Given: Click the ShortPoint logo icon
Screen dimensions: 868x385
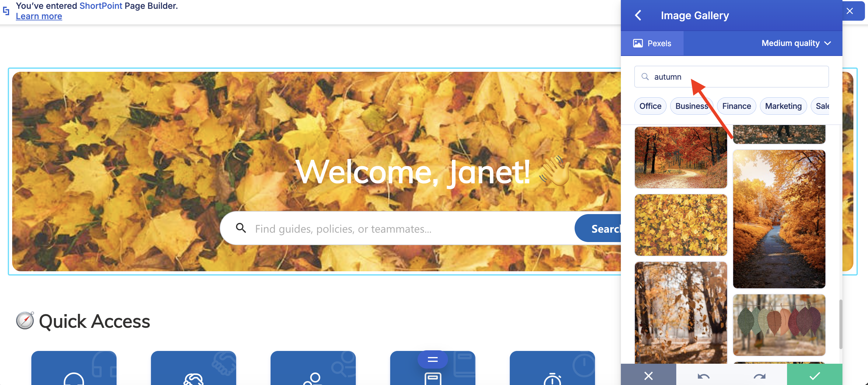Looking at the screenshot, I should pyautogui.click(x=6, y=11).
